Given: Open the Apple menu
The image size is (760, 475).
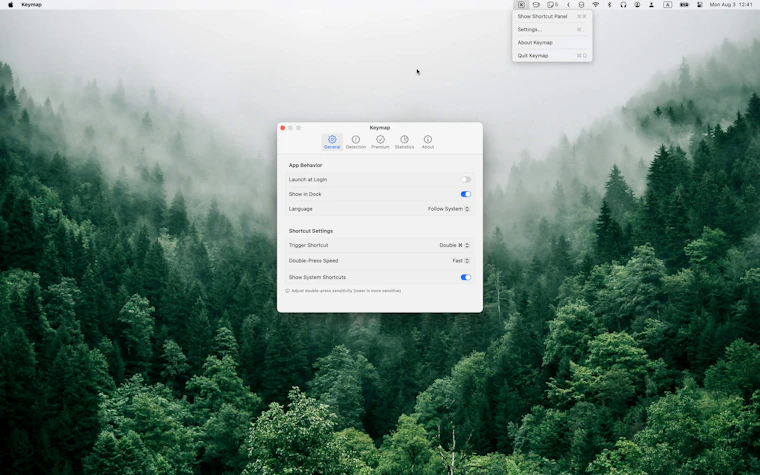Looking at the screenshot, I should click(11, 4).
